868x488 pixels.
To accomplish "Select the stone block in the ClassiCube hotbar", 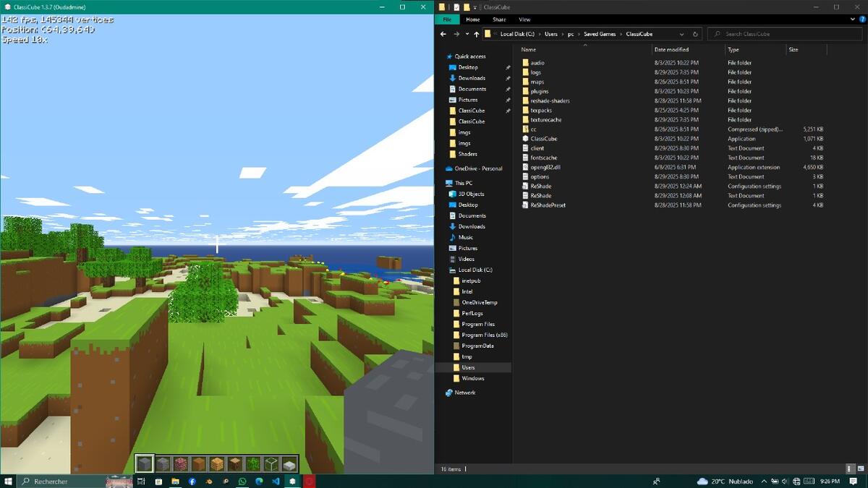I will [145, 463].
